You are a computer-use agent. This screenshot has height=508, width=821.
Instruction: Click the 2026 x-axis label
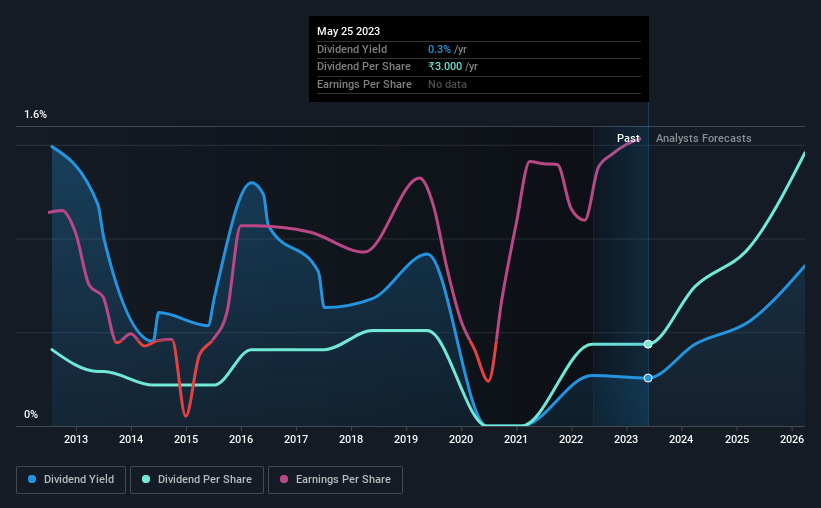792,439
